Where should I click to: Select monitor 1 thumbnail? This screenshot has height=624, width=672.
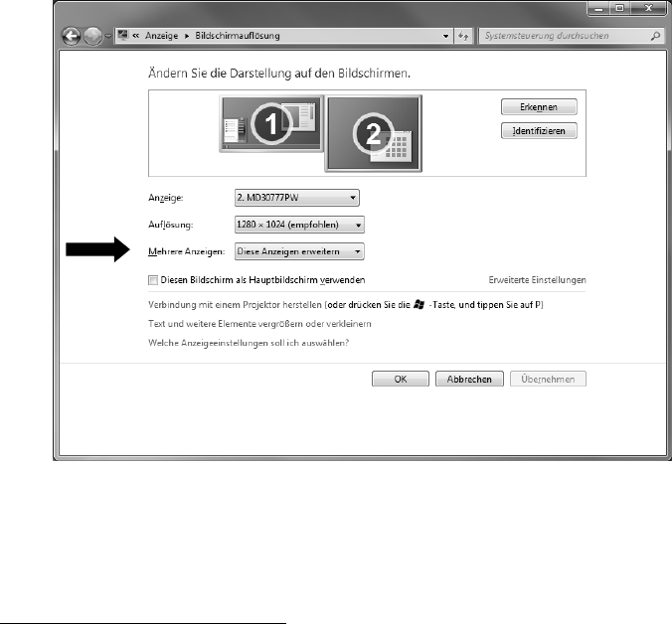(x=271, y=124)
